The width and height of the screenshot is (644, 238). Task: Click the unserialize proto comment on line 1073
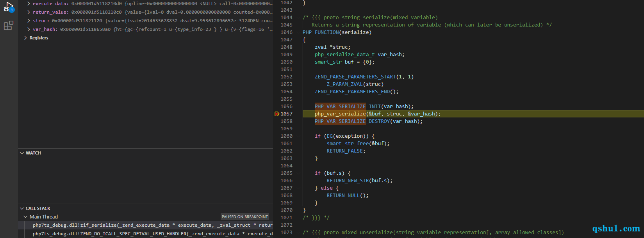(x=433, y=233)
